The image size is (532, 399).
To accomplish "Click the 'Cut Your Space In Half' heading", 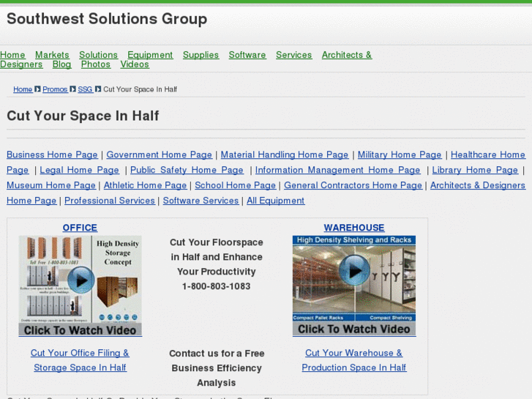I will 83,116.
